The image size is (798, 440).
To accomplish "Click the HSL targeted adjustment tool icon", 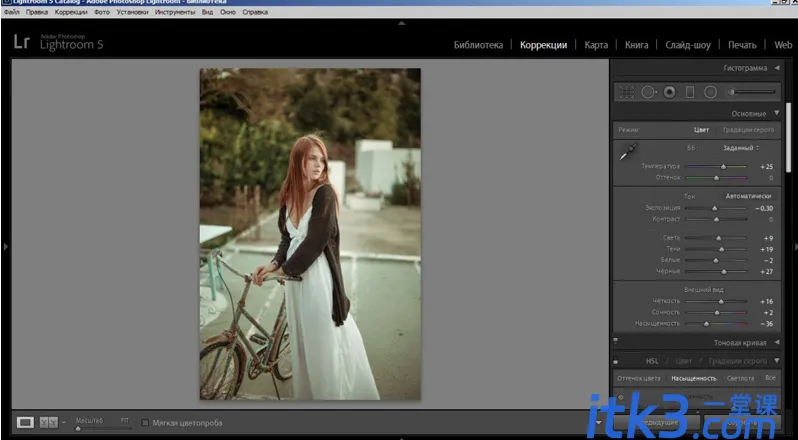I will [x=620, y=397].
